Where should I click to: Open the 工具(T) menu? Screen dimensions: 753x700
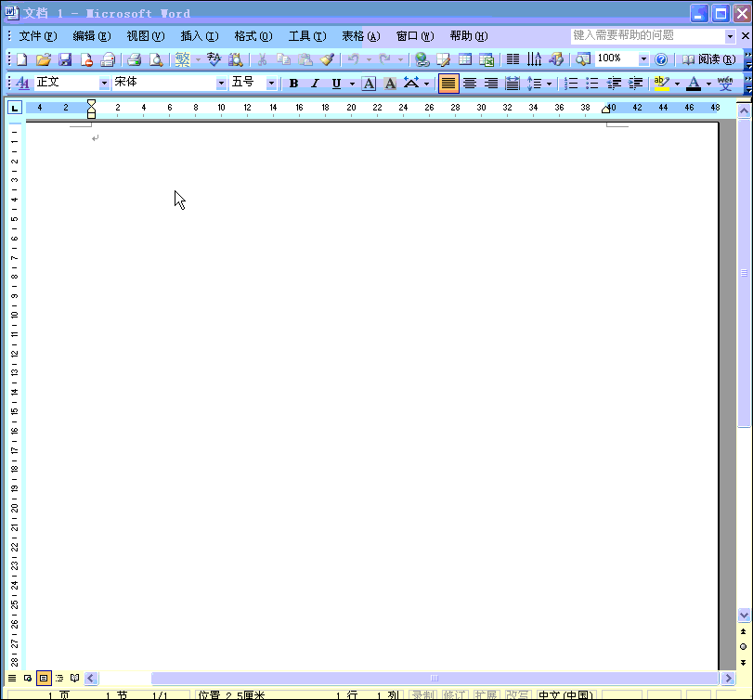click(307, 36)
